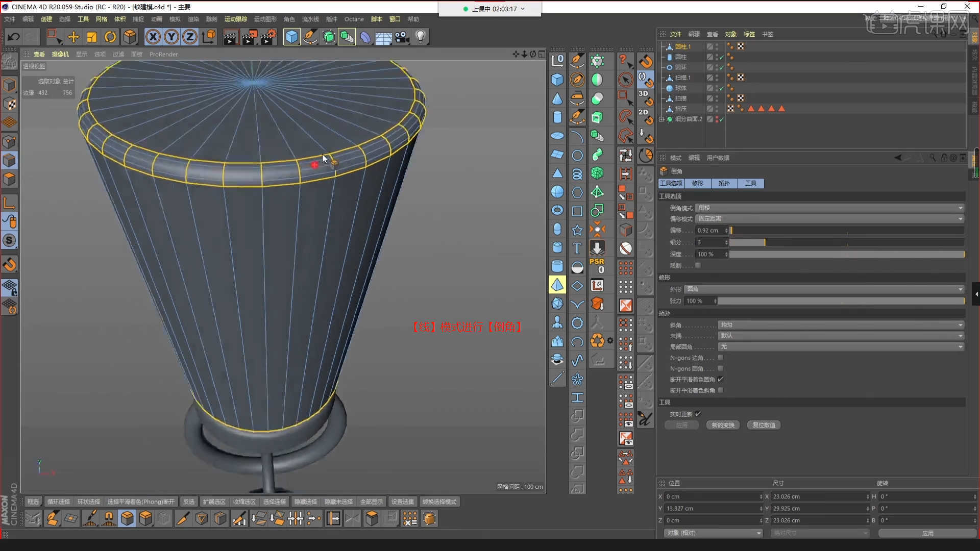Click the Text spline T icon
The width and height of the screenshot is (980, 551).
577,248
